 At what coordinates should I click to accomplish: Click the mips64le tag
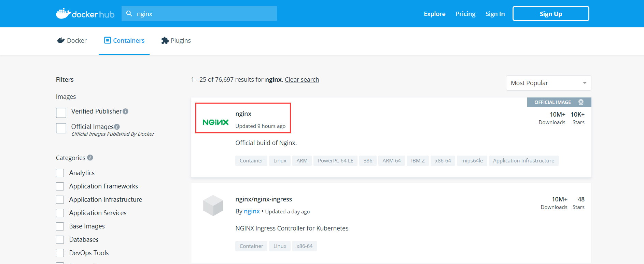(472, 161)
